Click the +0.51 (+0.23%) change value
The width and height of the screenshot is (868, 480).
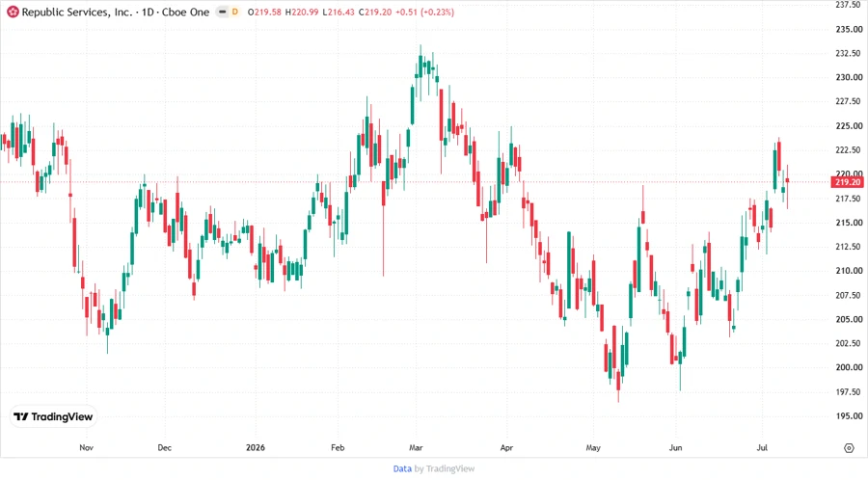point(424,12)
